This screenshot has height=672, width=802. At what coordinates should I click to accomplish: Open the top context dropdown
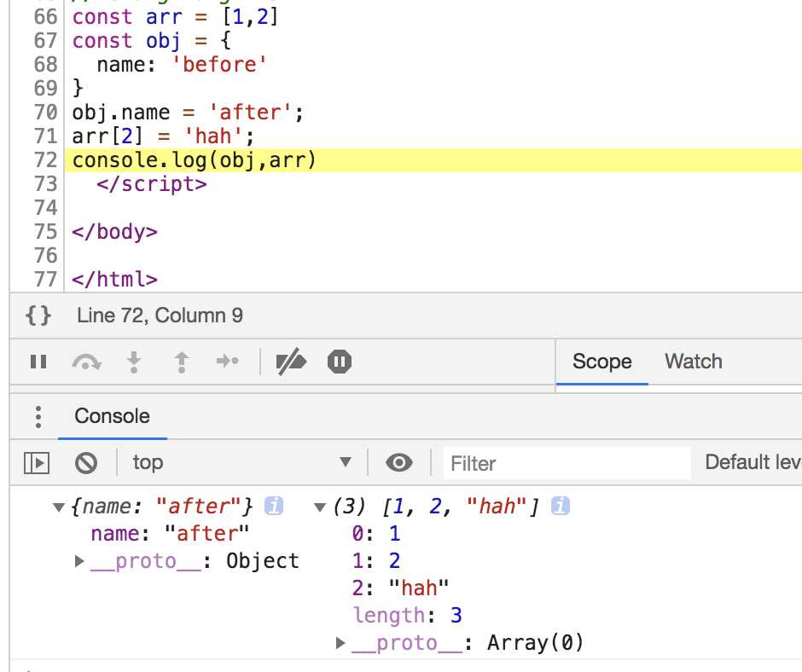tap(242, 462)
